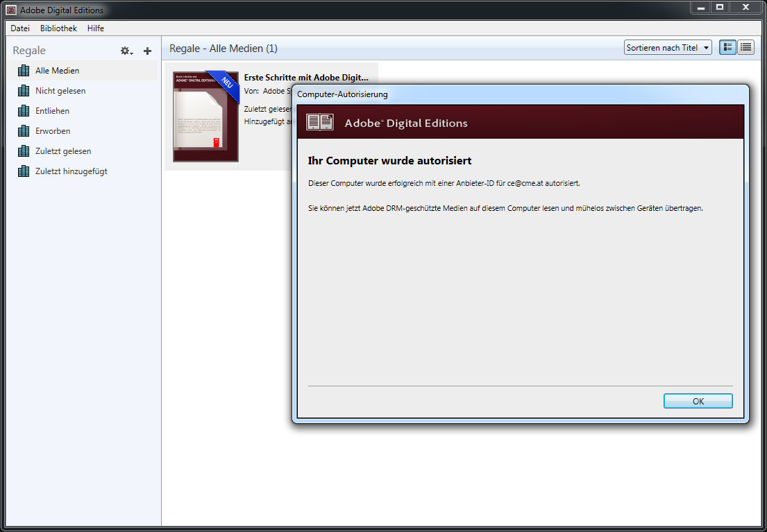The width and height of the screenshot is (767, 532).
Task: Open the Datei menu
Action: pos(20,28)
